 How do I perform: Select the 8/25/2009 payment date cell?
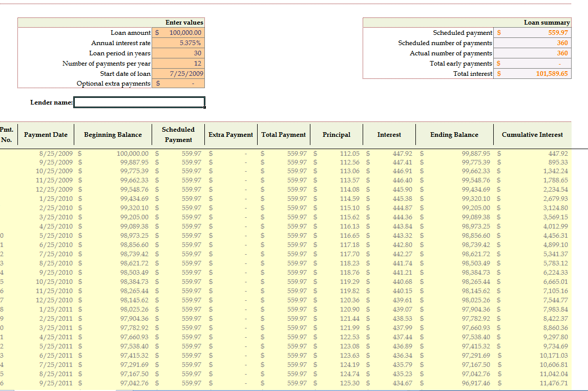pyautogui.click(x=46, y=153)
